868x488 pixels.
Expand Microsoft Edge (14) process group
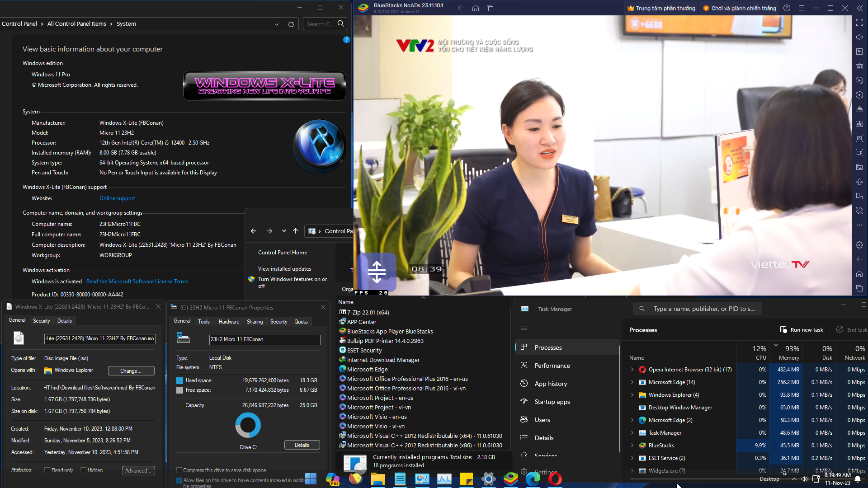coord(632,382)
